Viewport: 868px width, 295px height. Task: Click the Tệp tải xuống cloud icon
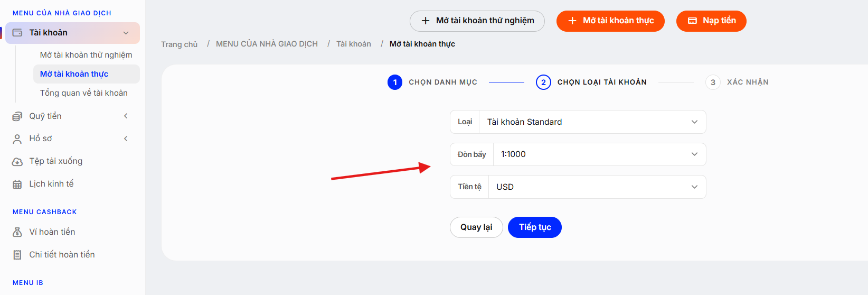click(x=17, y=162)
